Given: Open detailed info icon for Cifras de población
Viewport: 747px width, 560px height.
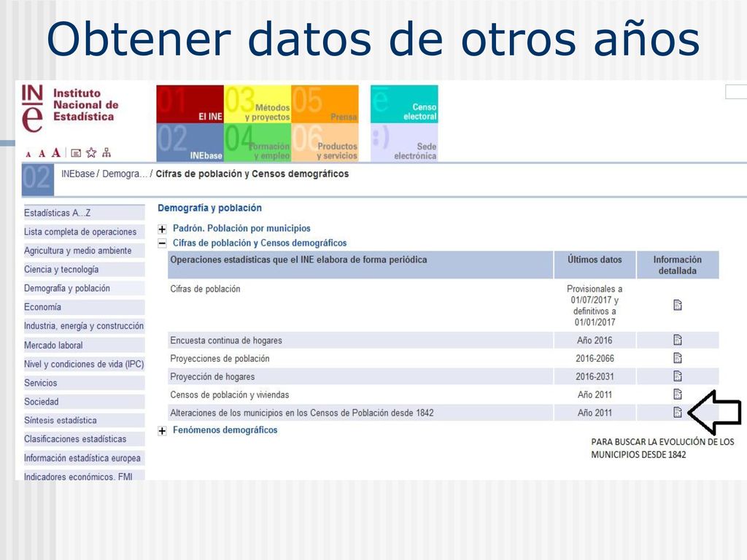Looking at the screenshot, I should 678,305.
